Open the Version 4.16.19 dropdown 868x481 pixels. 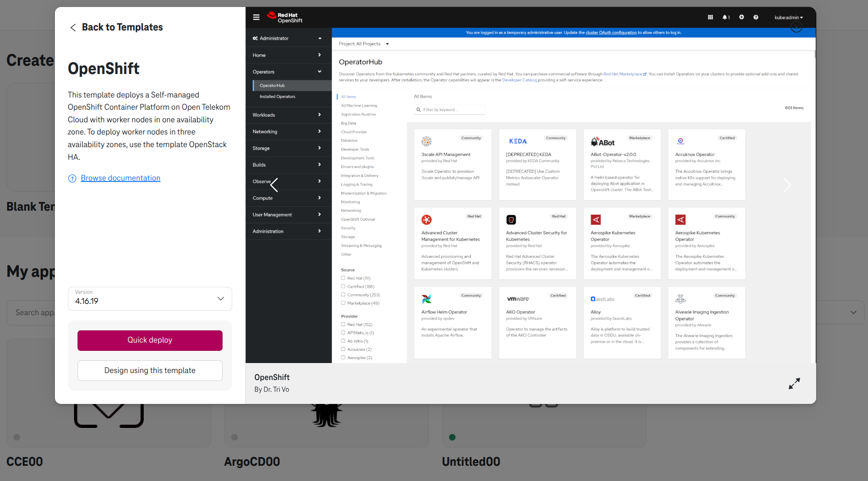pos(150,299)
